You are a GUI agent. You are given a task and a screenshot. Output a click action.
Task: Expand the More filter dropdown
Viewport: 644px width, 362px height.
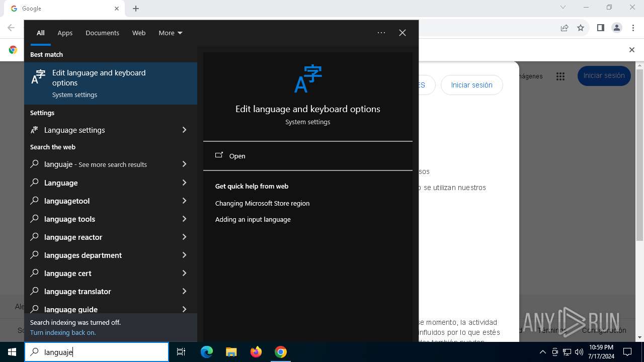171,33
